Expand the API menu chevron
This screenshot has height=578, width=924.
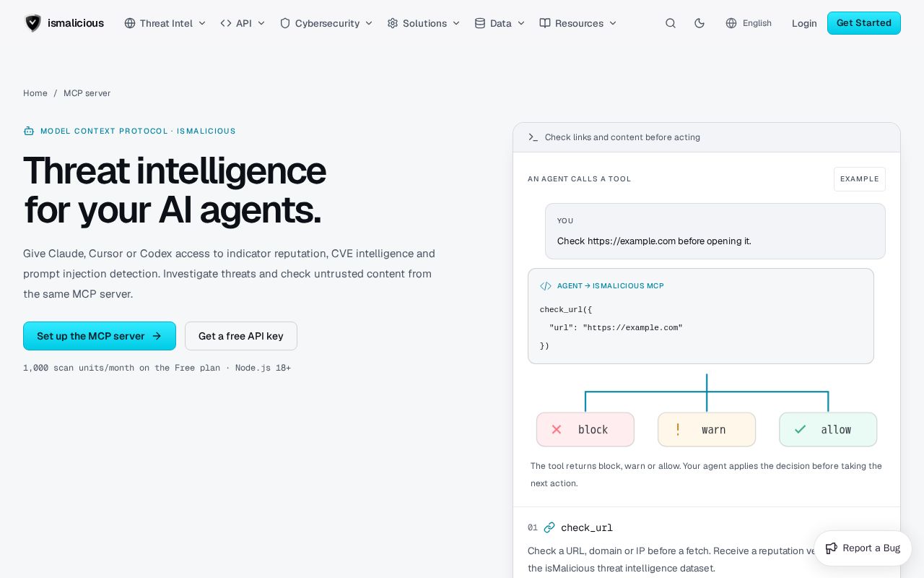tap(261, 23)
